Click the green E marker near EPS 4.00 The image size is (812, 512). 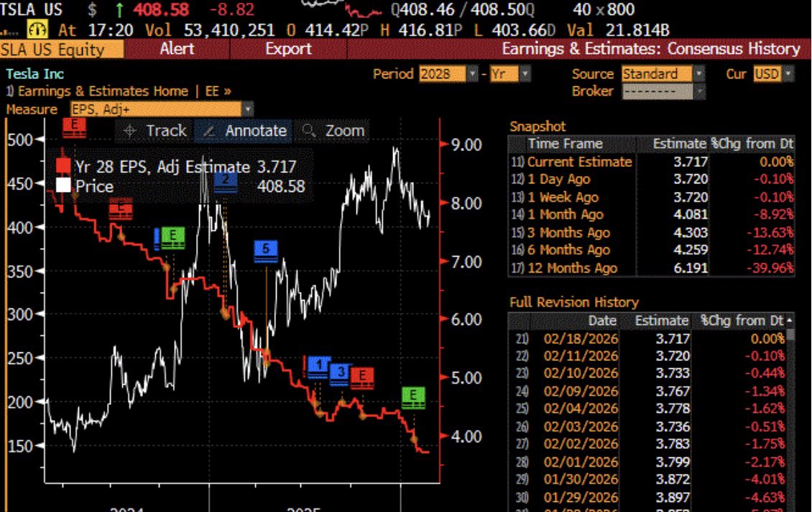click(x=414, y=398)
